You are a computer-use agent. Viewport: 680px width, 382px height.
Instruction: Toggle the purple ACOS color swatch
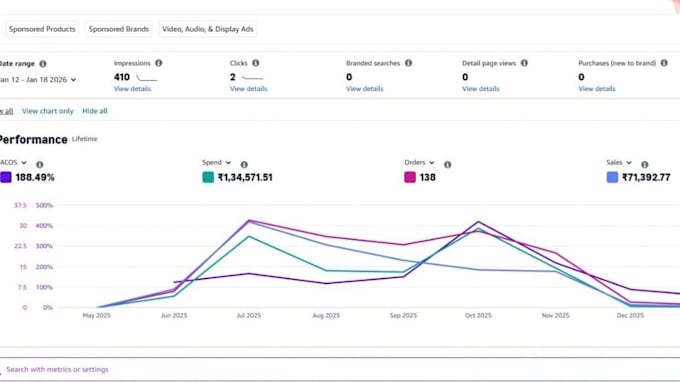(6, 177)
